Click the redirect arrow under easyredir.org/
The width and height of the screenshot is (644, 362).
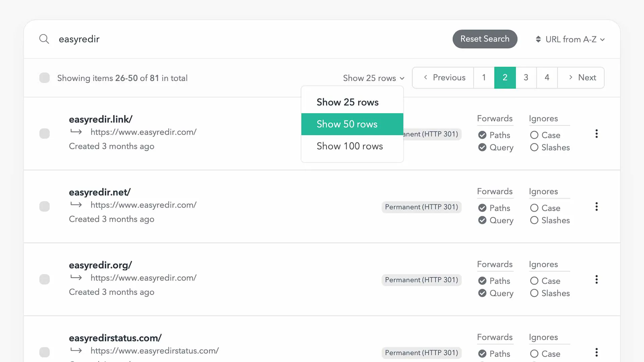point(76,278)
